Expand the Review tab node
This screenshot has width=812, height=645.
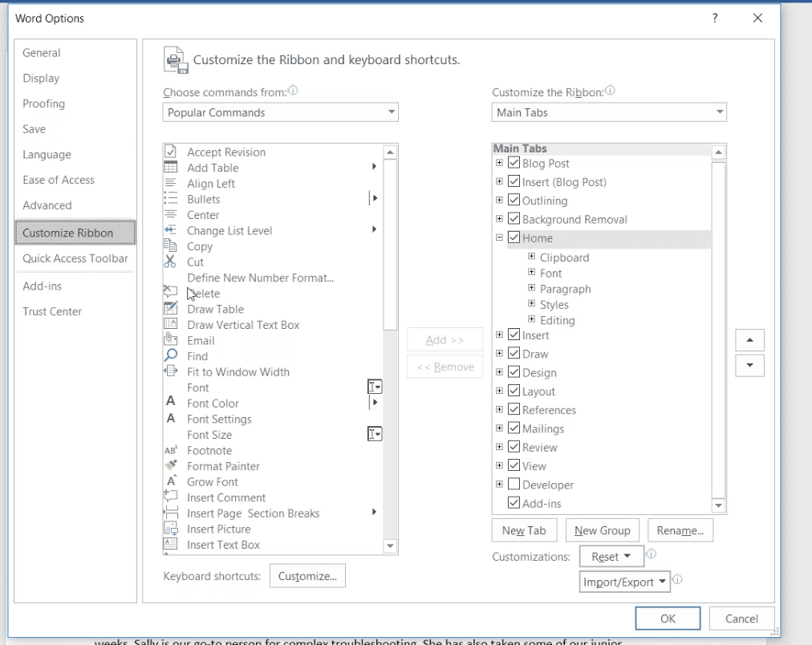[x=499, y=447]
